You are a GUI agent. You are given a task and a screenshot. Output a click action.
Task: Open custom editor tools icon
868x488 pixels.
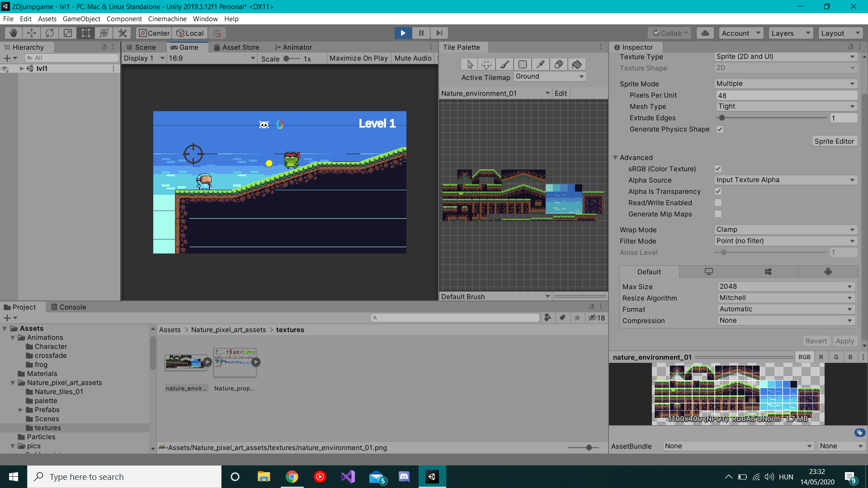[x=122, y=33]
